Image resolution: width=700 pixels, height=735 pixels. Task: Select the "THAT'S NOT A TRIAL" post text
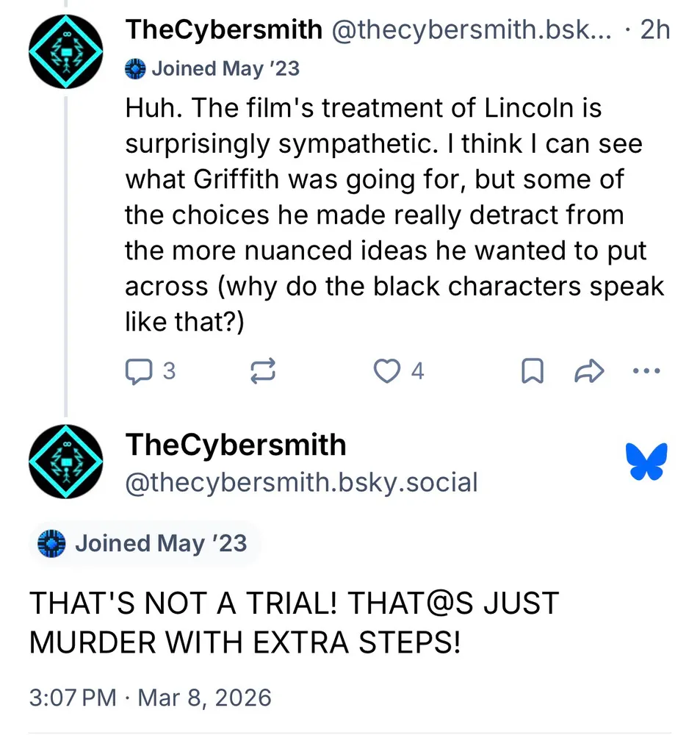click(x=294, y=623)
